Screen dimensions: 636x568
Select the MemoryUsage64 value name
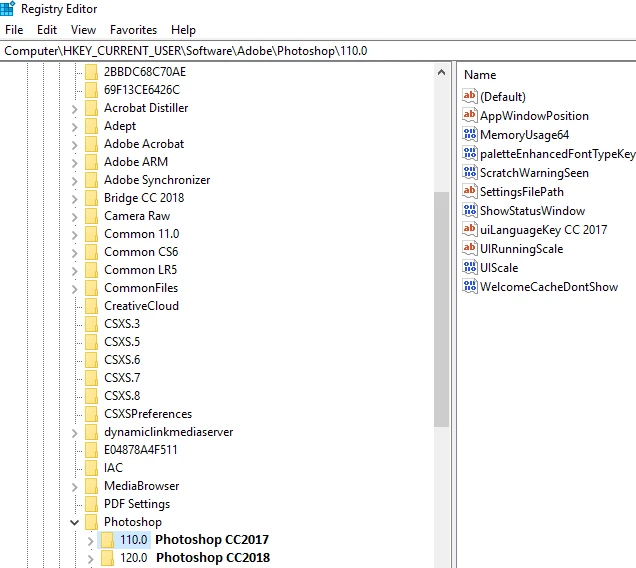pos(525,135)
